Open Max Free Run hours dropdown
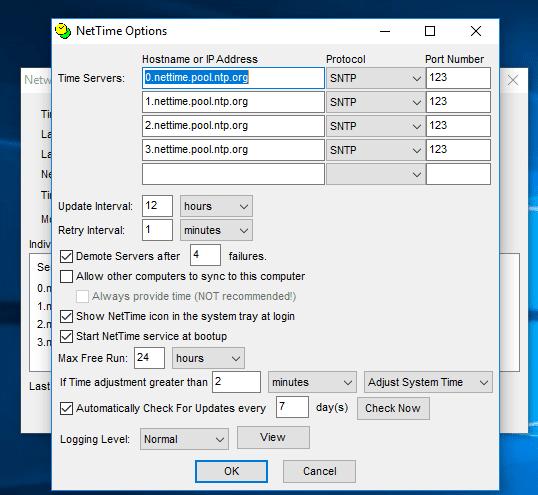 [208, 358]
